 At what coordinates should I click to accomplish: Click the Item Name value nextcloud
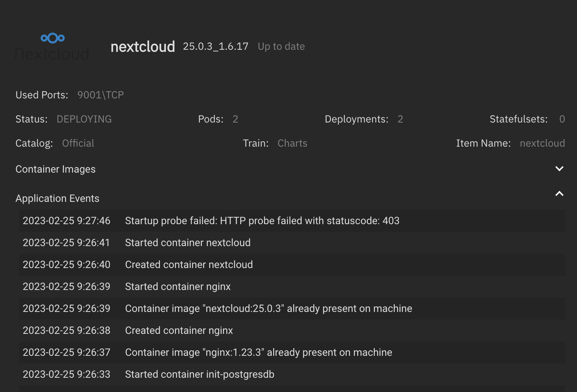(x=542, y=143)
